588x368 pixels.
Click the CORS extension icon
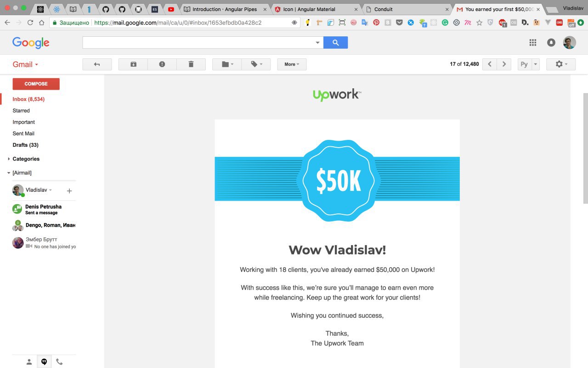click(560, 23)
